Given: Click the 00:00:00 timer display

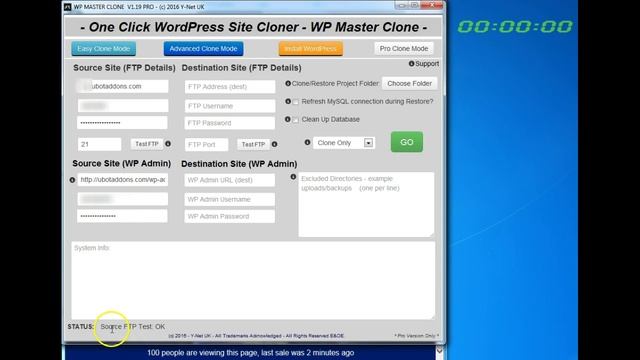Looking at the screenshot, I should tap(515, 27).
